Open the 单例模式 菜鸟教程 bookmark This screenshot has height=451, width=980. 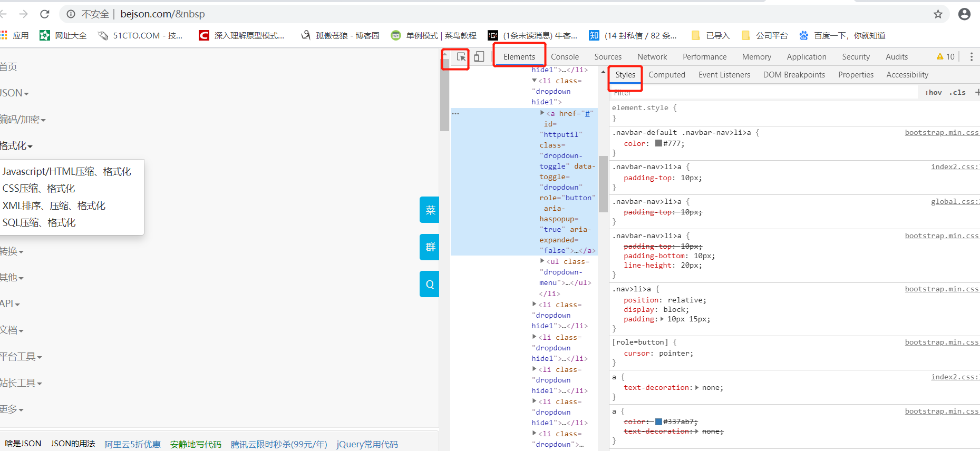click(433, 35)
